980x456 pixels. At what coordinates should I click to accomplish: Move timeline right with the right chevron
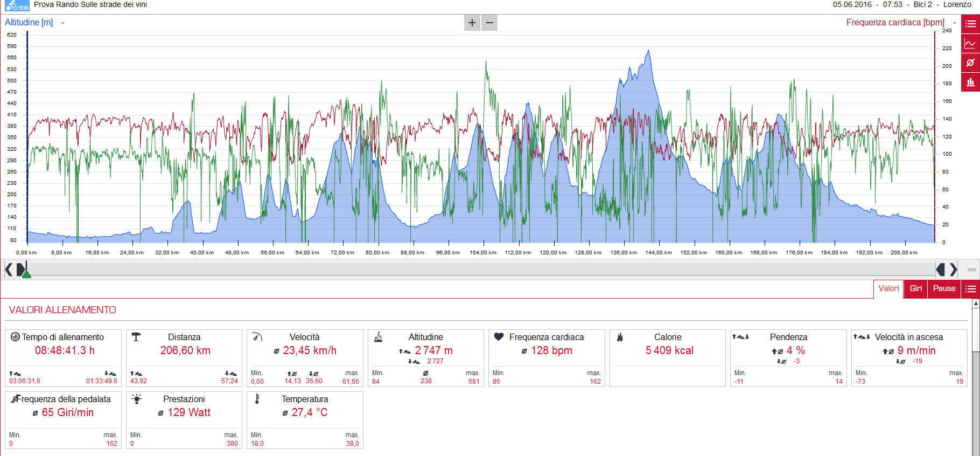tap(954, 269)
